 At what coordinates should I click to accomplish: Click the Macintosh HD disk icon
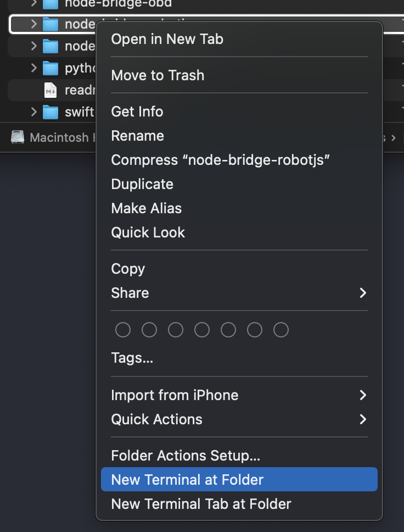pos(18,137)
